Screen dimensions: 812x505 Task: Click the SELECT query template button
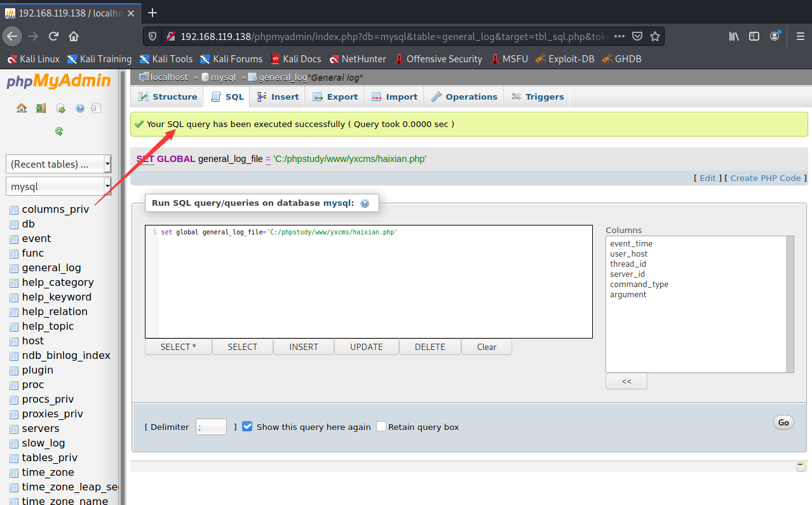point(243,347)
